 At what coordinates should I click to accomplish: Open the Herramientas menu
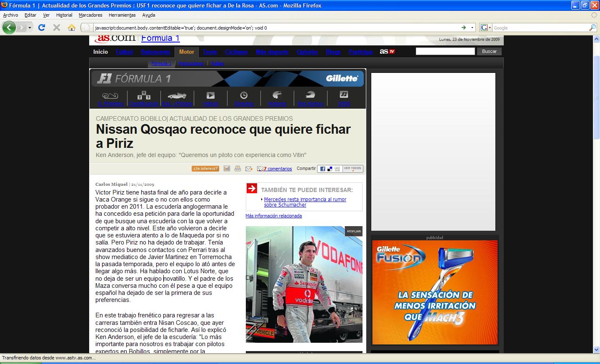click(122, 15)
